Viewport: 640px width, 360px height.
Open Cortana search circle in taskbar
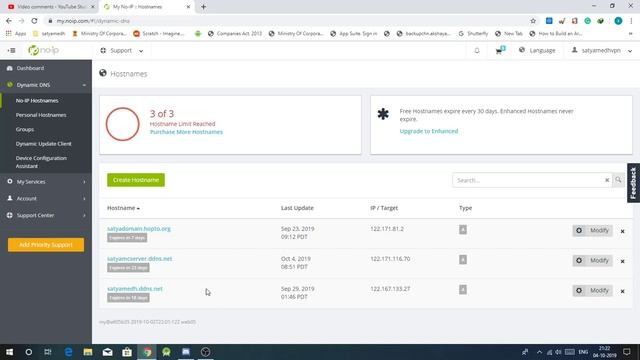29,352
